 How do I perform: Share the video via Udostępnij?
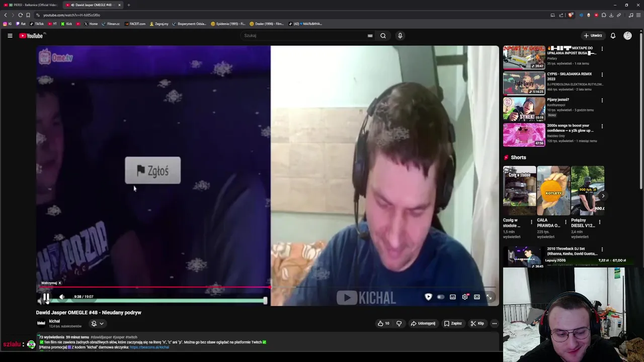point(423,323)
